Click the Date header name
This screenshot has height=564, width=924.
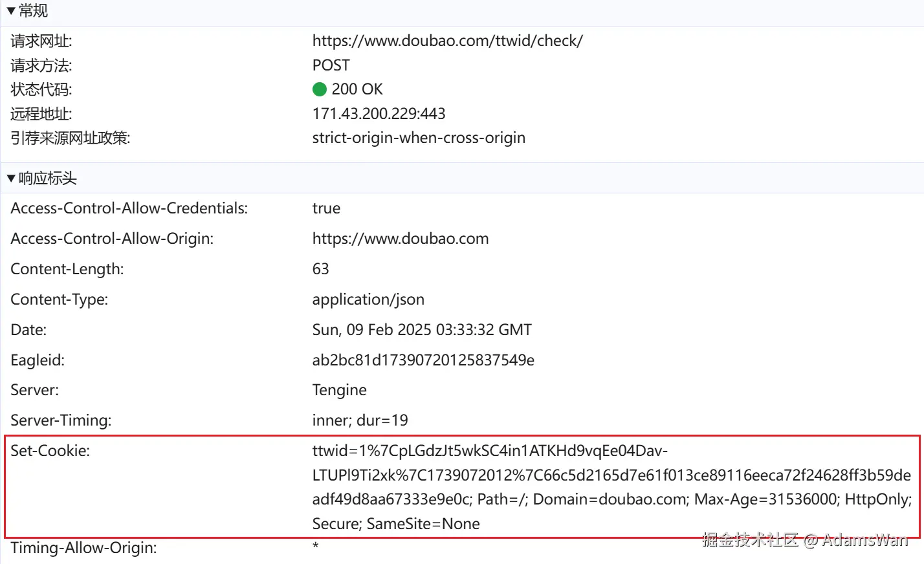pyautogui.click(x=28, y=330)
